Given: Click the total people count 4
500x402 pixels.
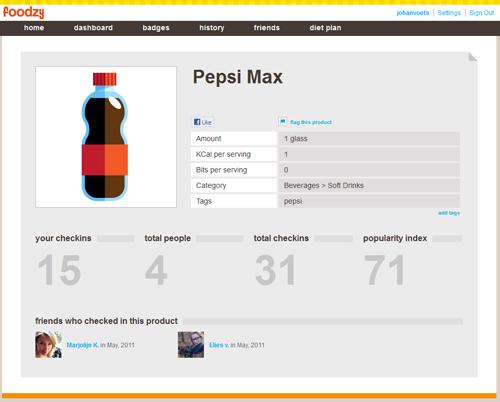Looking at the screenshot, I should [156, 270].
